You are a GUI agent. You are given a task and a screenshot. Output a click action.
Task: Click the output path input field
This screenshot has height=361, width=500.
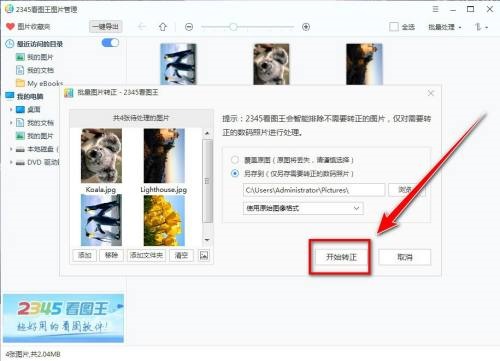tap(314, 190)
